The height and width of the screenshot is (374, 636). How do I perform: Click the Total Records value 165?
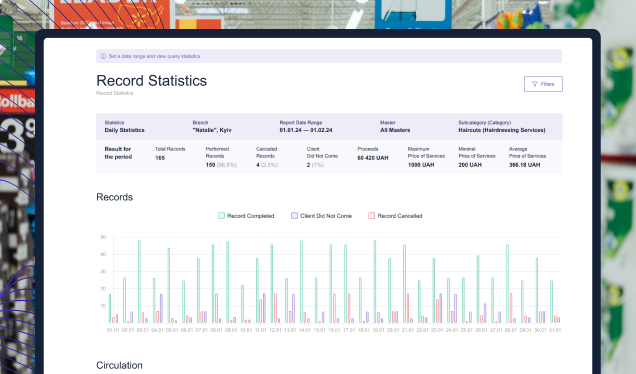pyautogui.click(x=160, y=158)
